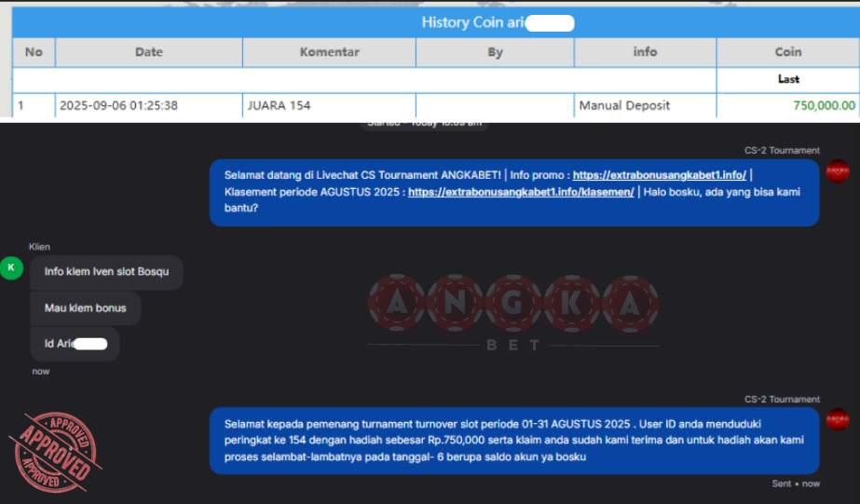Click the tournament winner congratulation message

click(x=514, y=441)
